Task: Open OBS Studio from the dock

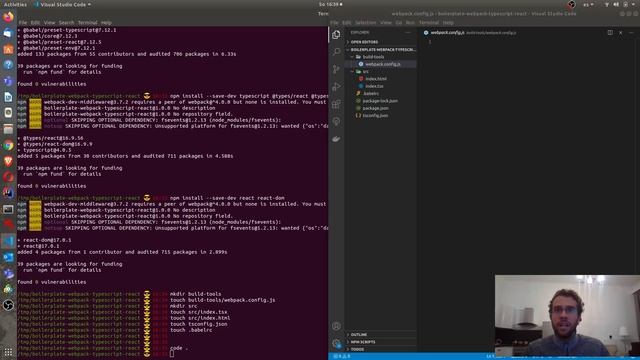Action: click(x=8, y=305)
